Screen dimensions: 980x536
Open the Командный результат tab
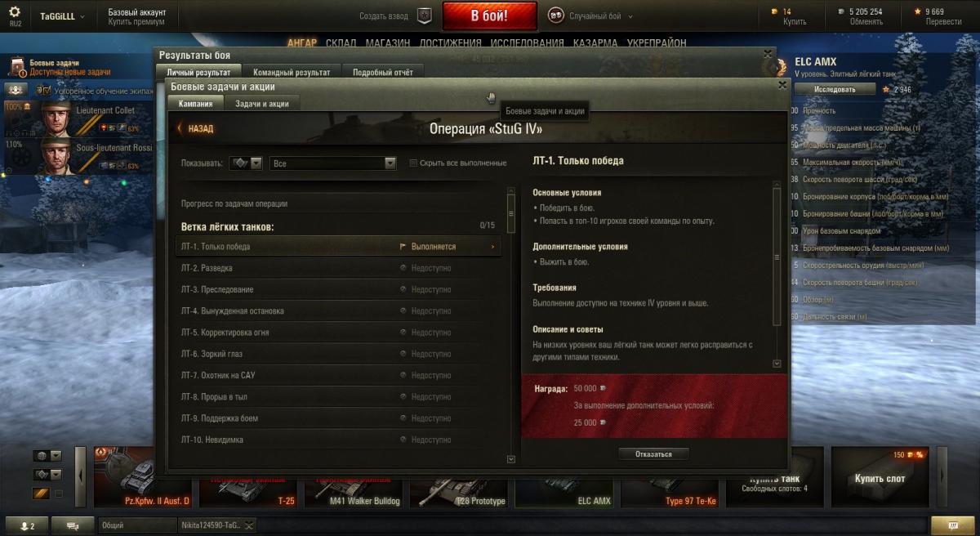click(292, 73)
